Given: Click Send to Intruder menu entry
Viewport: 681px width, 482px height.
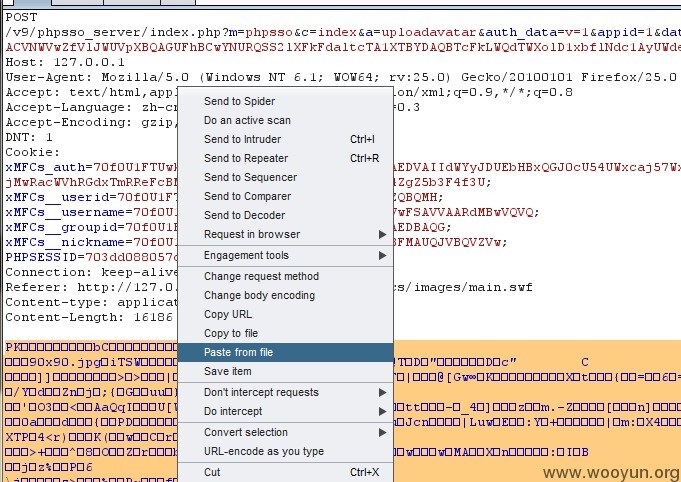Looking at the screenshot, I should point(285,139).
